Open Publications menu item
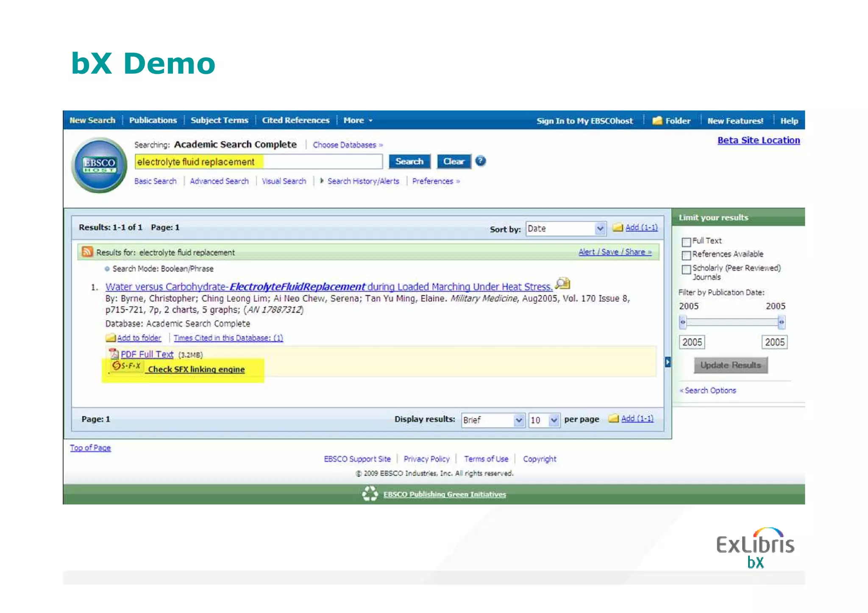Image resolution: width=868 pixels, height=613 pixels. point(153,120)
